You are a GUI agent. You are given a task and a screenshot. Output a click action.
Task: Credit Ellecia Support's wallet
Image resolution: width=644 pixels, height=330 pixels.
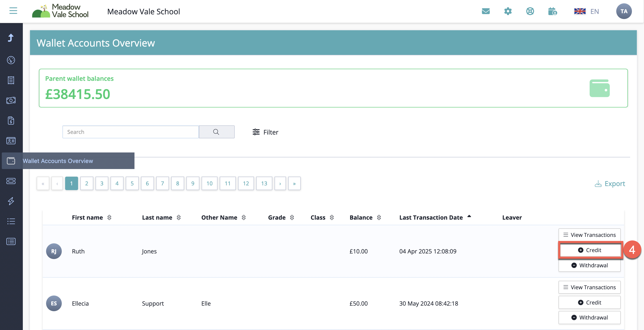coord(589,302)
